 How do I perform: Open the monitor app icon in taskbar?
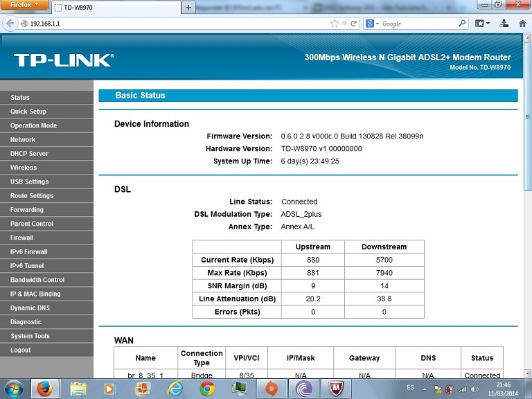coord(239,389)
